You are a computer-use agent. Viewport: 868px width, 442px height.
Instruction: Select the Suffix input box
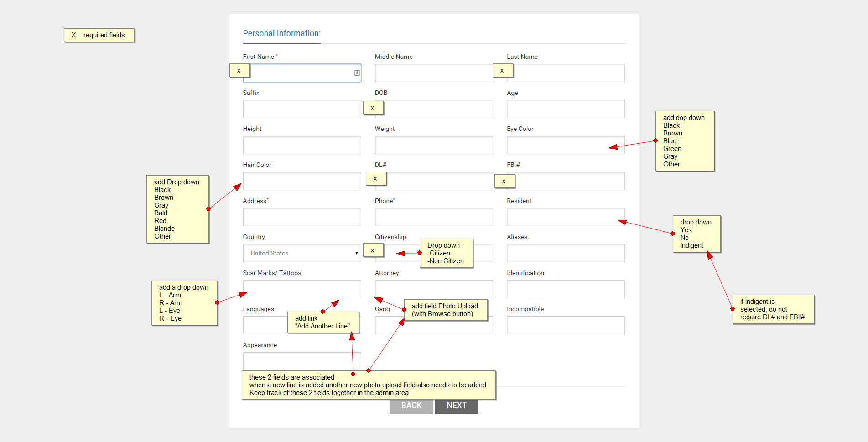pos(302,109)
